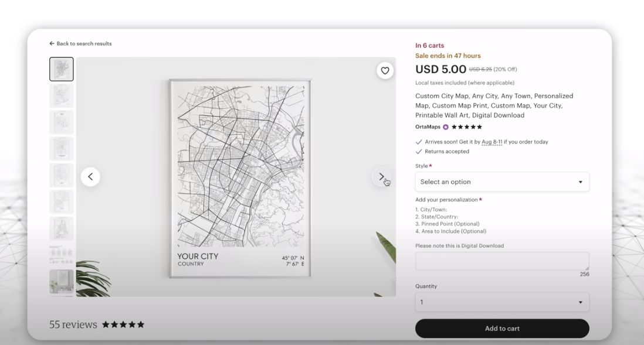Screen dimensions: 644x345
Task: Select the seventh product thumbnail
Action: click(x=62, y=228)
